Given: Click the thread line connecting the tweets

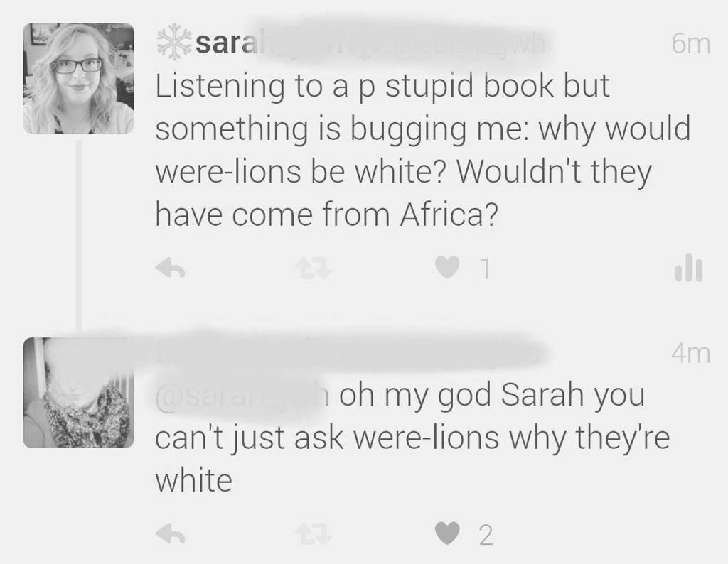Looking at the screenshot, I should click(x=79, y=236).
